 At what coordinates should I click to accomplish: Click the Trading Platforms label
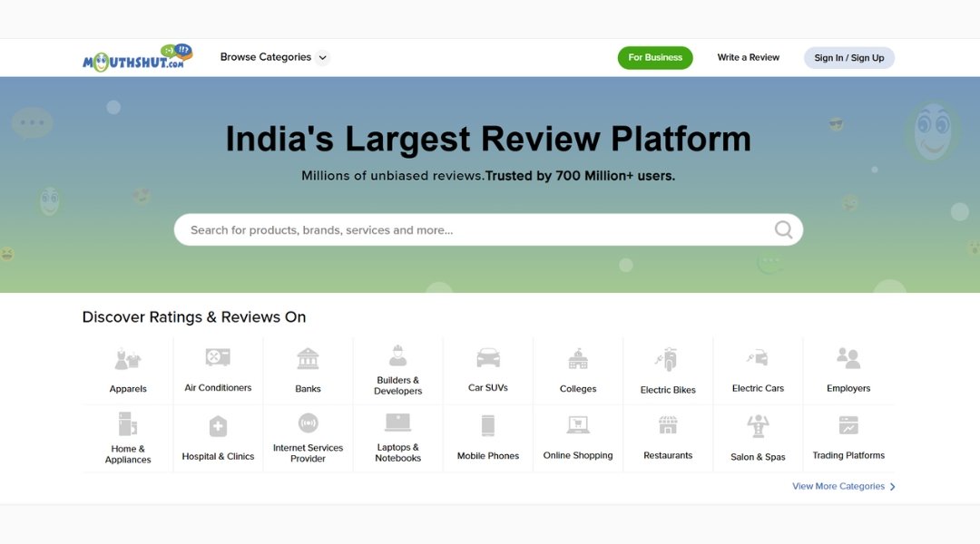click(x=848, y=455)
